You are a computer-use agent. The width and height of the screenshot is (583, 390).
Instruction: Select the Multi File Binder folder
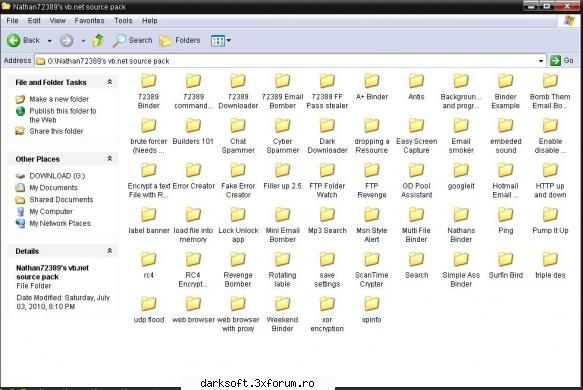click(x=416, y=225)
